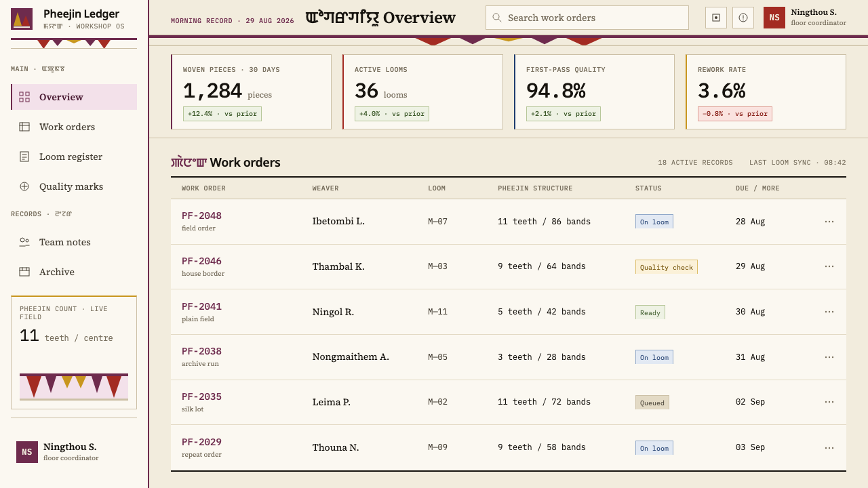Screen dimensions: 868x488
Task: Click loom cell M-11
Action: coord(437,312)
